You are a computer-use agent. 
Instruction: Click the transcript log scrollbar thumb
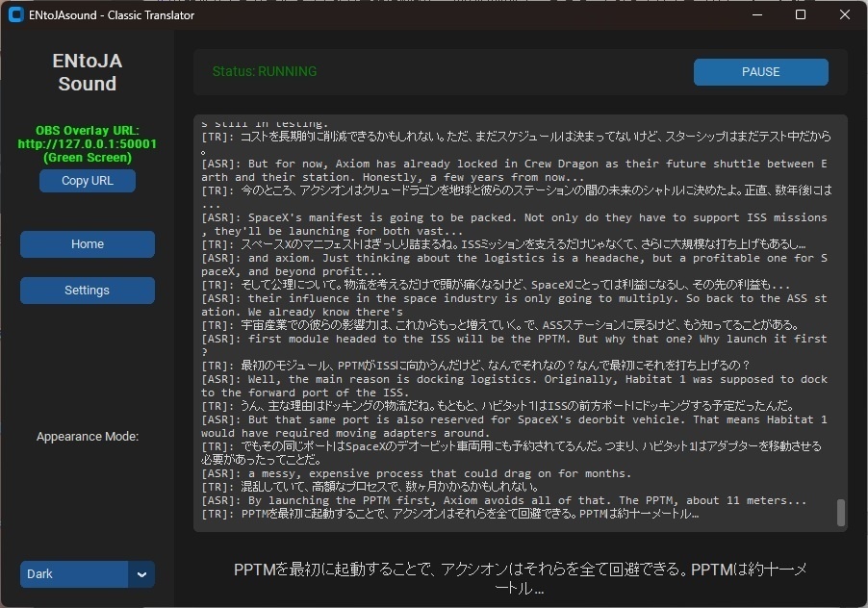[840, 513]
